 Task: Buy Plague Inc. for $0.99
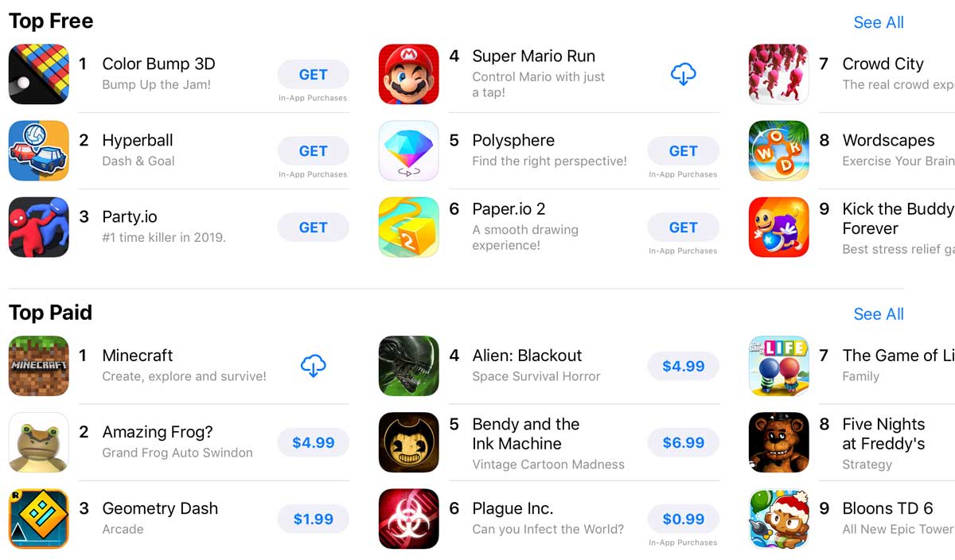(x=683, y=519)
